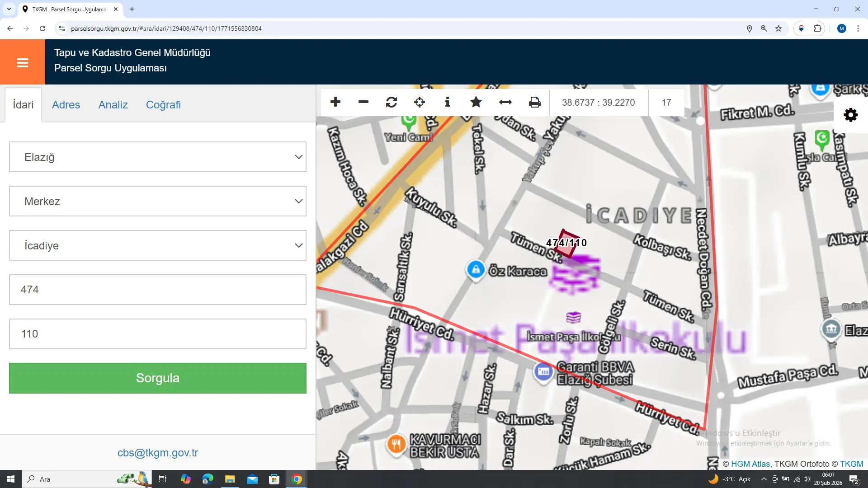Screen dimensions: 868x488
Task: Reload the browser page
Action: [x=42, y=28]
